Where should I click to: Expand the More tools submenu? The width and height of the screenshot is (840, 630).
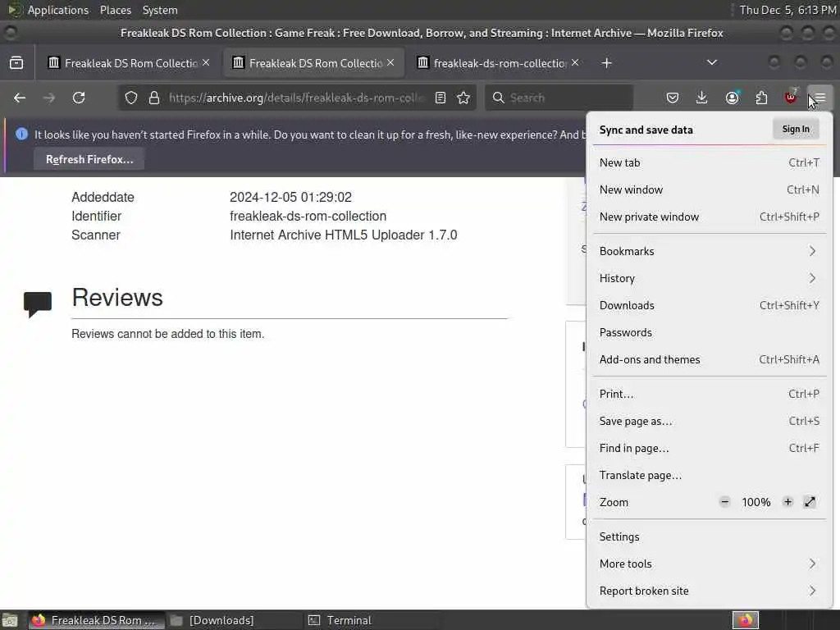(x=710, y=564)
